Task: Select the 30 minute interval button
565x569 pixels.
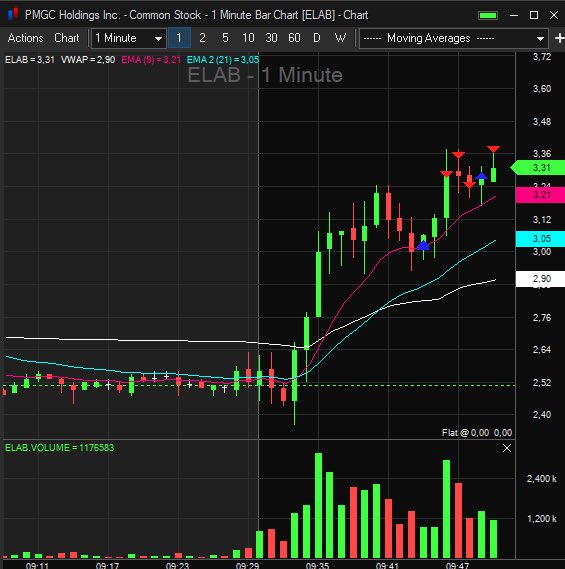Action: coord(271,38)
